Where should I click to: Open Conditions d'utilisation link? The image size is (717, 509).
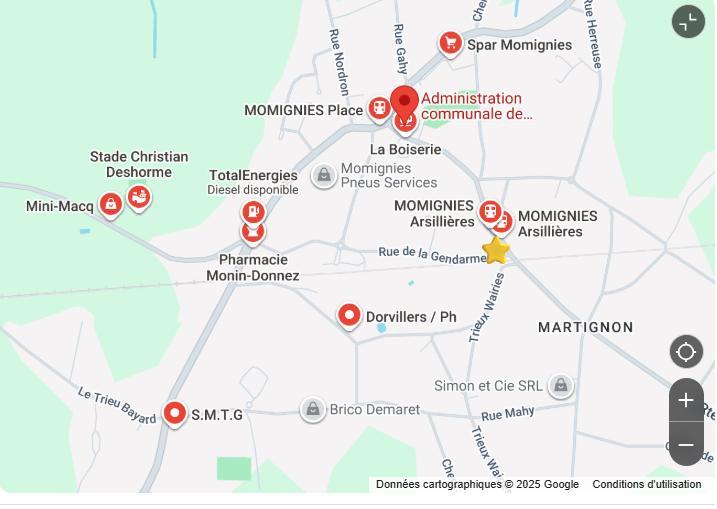coord(647,484)
